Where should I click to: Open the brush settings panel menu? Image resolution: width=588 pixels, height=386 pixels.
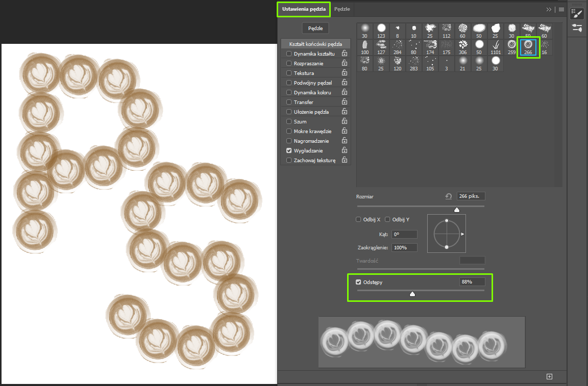point(561,9)
